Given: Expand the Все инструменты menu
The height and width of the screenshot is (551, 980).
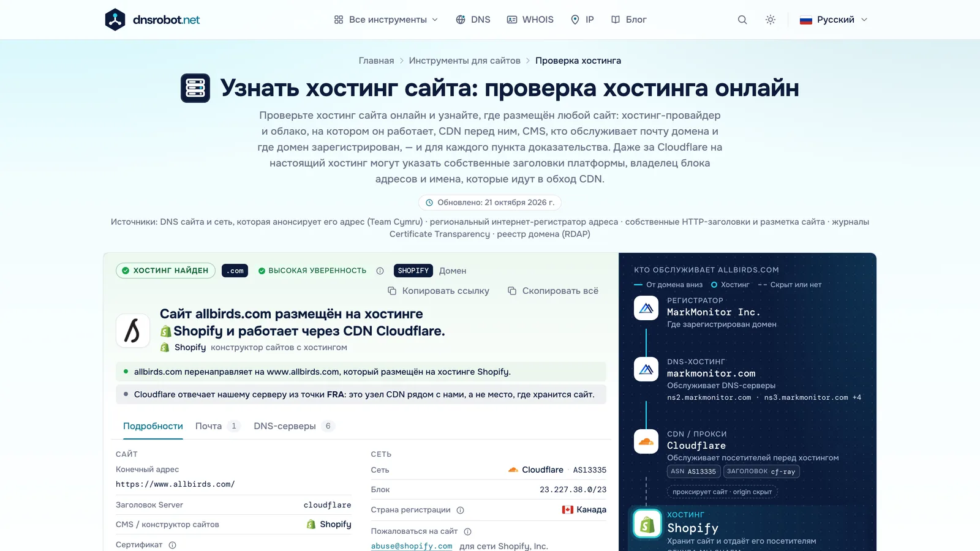Looking at the screenshot, I should [x=386, y=20].
